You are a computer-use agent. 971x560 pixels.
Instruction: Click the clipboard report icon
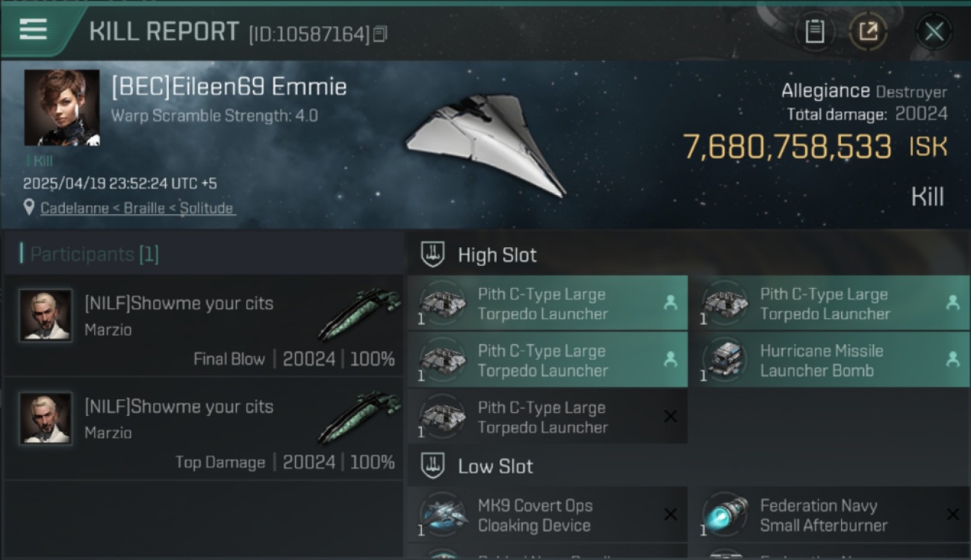(815, 31)
